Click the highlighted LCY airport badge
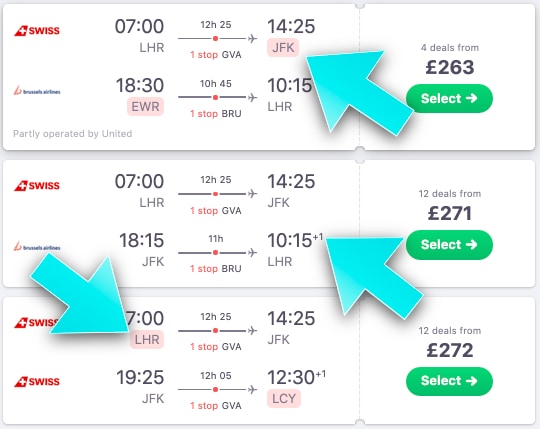This screenshot has height=429, width=540. (284, 398)
